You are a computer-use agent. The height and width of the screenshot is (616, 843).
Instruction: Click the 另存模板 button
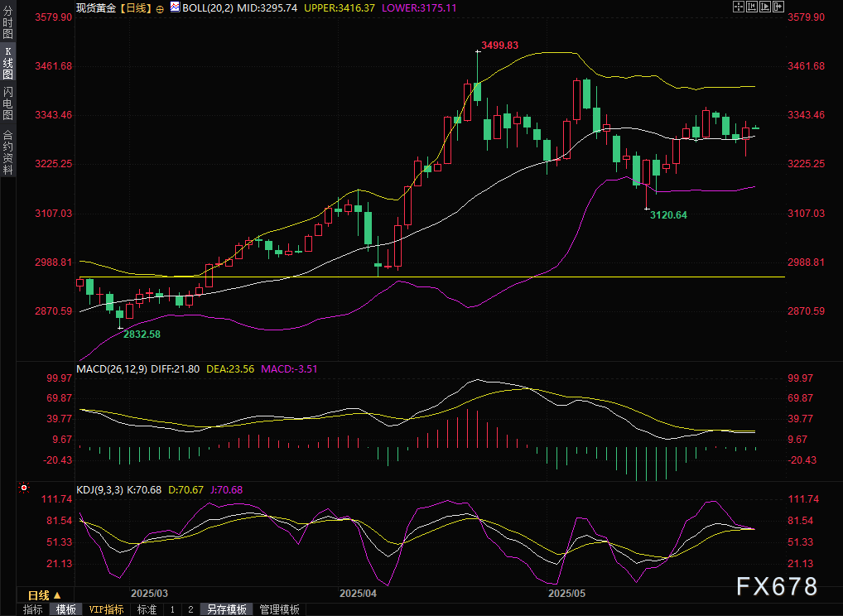227,609
